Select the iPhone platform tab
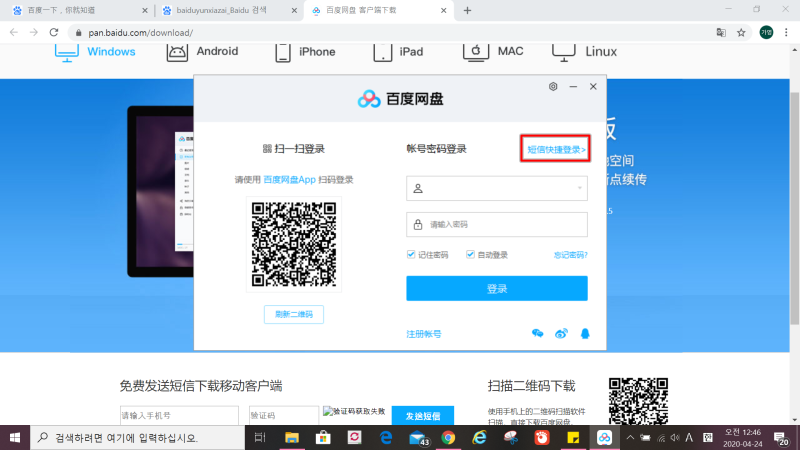800x450 pixels. coord(305,52)
